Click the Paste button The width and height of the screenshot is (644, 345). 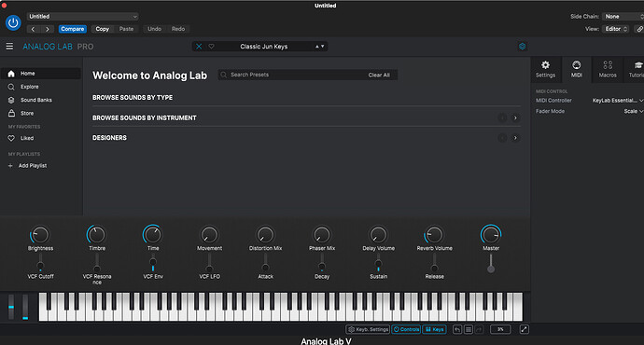127,29
